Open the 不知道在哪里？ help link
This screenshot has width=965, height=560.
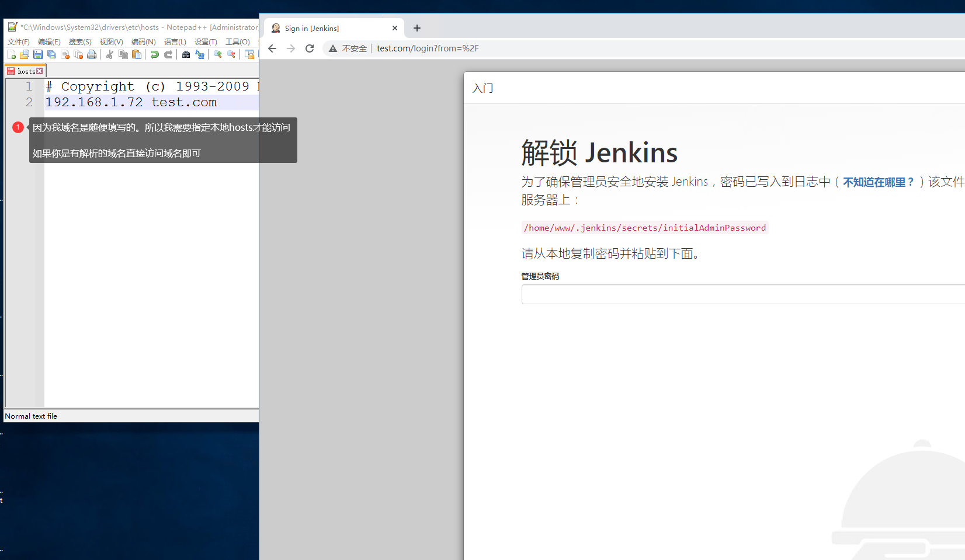tap(879, 182)
